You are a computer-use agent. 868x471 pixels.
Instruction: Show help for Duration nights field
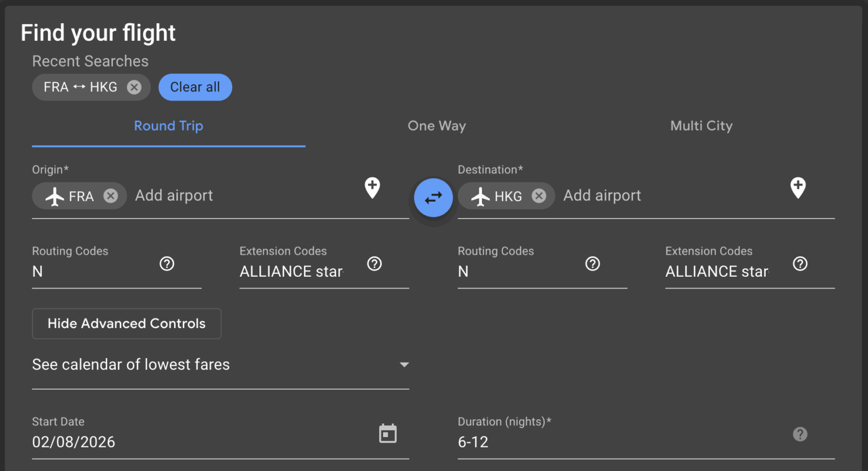coord(800,434)
